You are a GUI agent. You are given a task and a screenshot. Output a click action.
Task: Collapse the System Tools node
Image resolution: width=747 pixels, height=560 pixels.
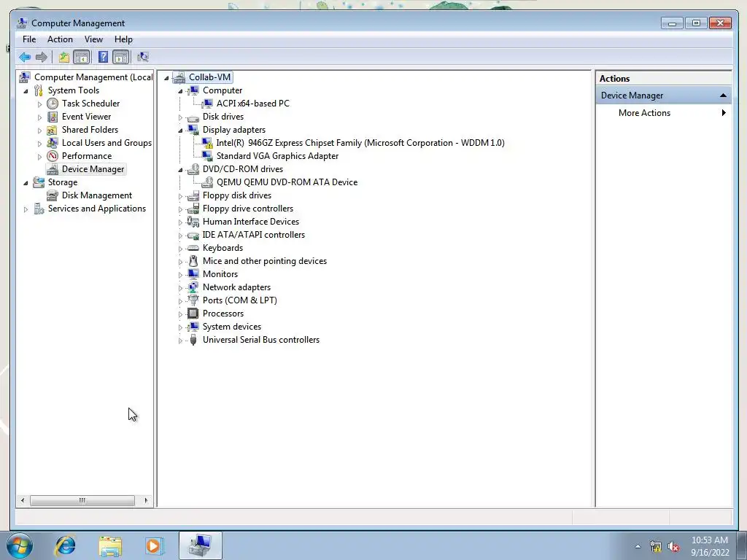tap(26, 91)
